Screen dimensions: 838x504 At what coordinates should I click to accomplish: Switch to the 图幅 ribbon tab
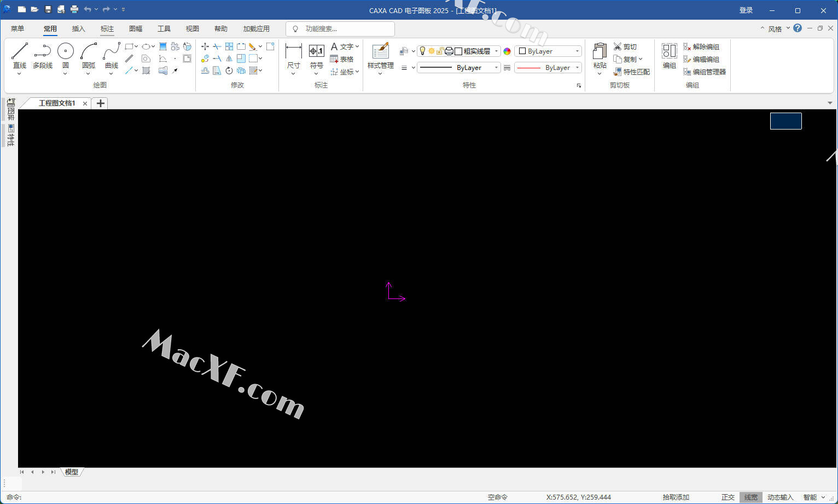point(136,28)
